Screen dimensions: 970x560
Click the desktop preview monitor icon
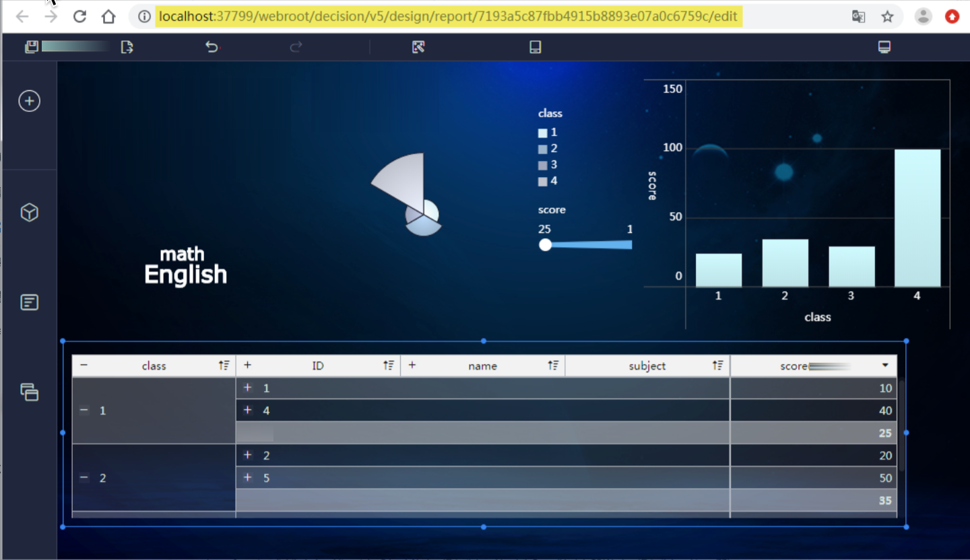click(884, 47)
